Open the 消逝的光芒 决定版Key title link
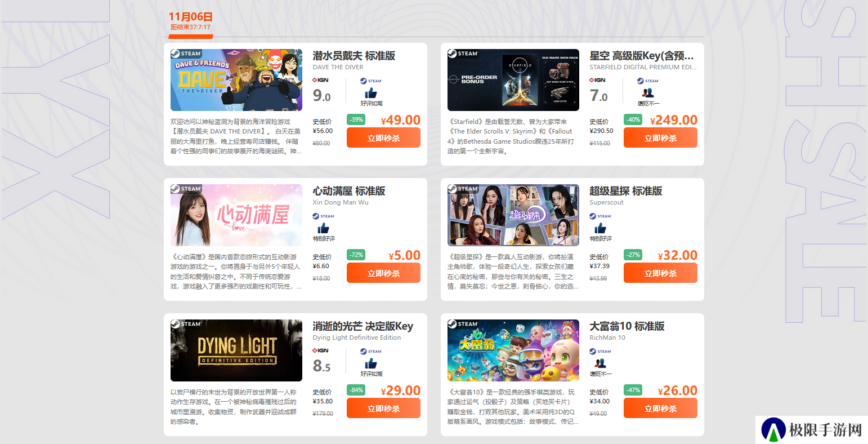Viewport: 868px width, 444px height. point(363,326)
